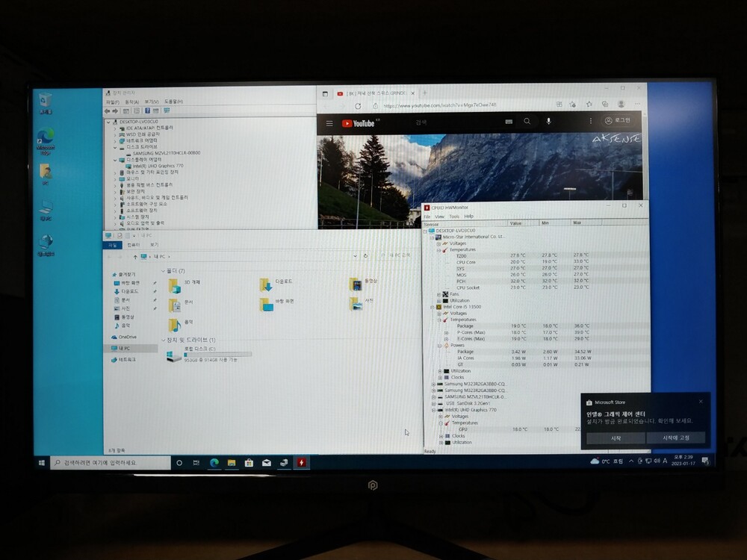This screenshot has height=560, width=747.
Task: Switch to the 보기 tab in Explorer
Action: tap(154, 244)
